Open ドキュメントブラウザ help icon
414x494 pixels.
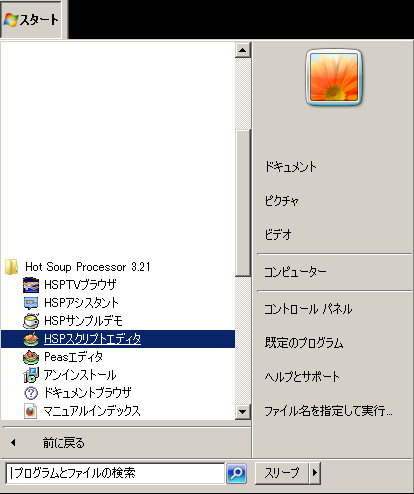[x=31, y=393]
